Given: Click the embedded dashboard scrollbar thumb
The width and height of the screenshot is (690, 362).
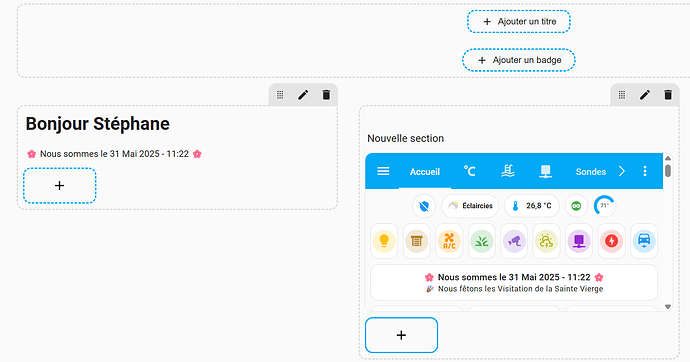Looking at the screenshot, I should click(x=668, y=171).
